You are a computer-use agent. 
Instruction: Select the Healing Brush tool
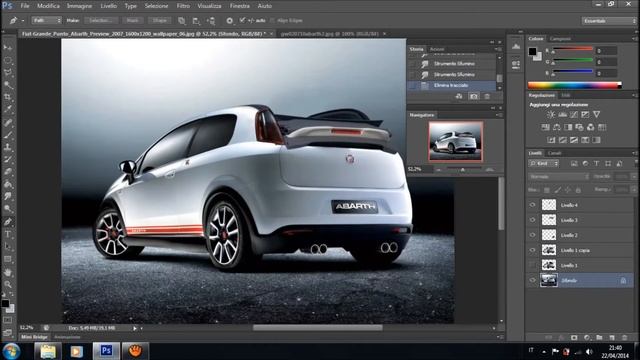[x=8, y=122]
